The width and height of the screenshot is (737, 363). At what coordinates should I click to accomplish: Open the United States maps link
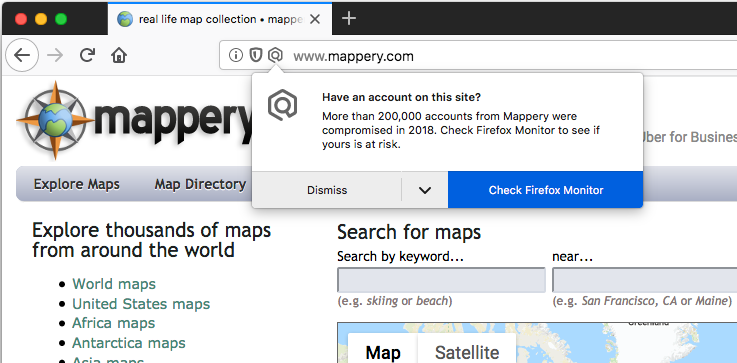point(141,304)
